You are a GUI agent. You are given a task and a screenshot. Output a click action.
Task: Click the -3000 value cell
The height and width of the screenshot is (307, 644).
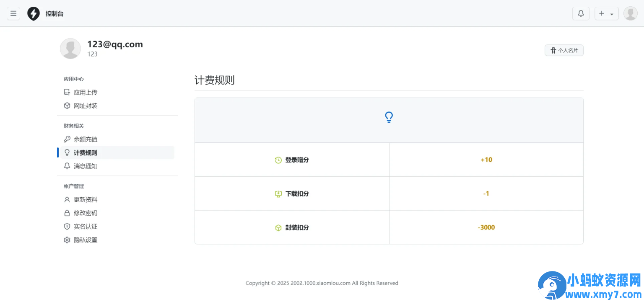(x=486, y=227)
